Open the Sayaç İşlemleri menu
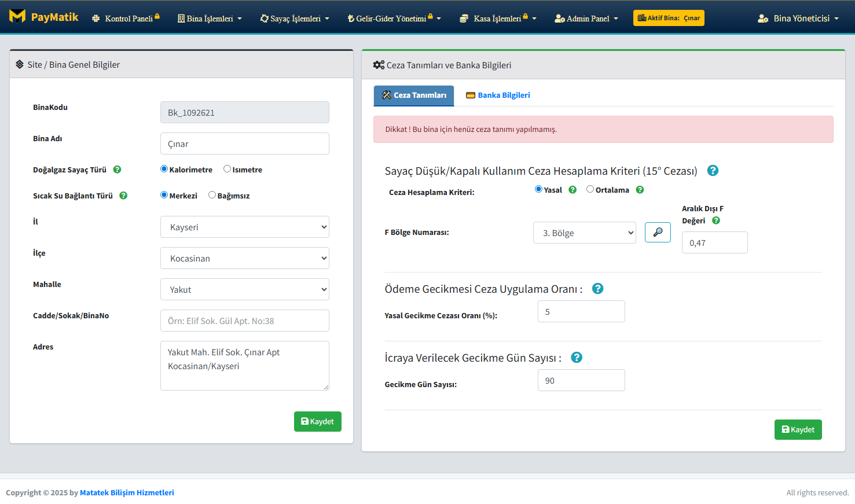 295,19
